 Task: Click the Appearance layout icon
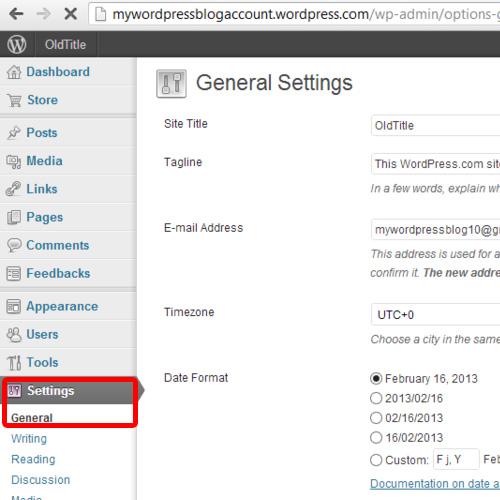coord(13,306)
